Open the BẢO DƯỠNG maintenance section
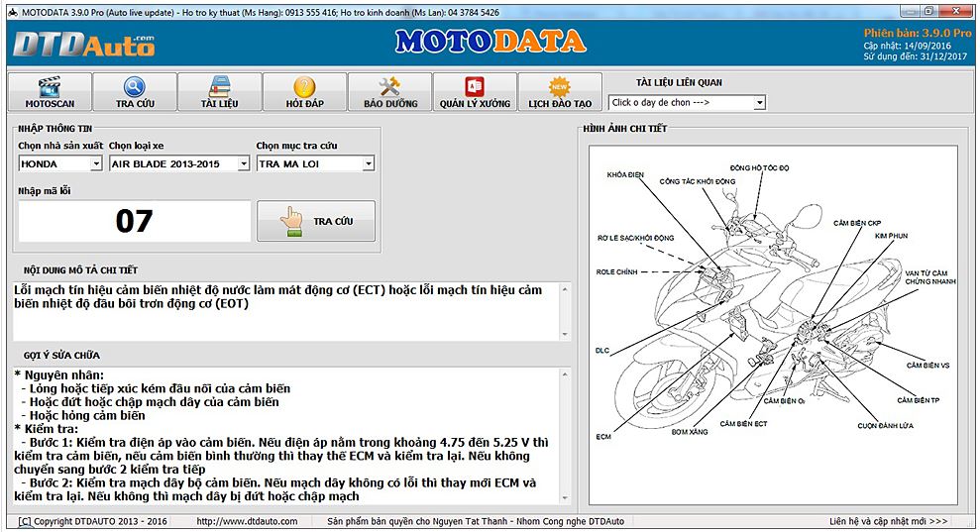Screen dimensions: 980x532 pyautogui.click(x=390, y=92)
